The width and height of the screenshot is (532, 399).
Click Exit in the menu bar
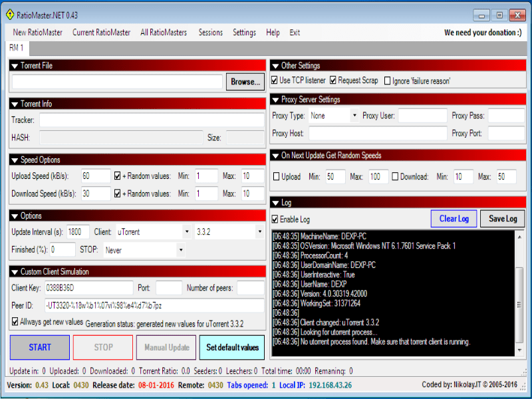(295, 33)
